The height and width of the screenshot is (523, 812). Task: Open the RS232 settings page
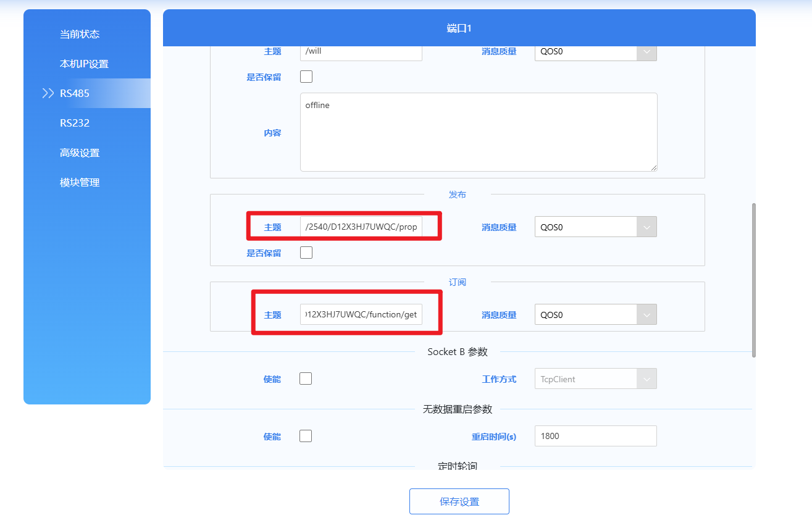click(x=74, y=123)
